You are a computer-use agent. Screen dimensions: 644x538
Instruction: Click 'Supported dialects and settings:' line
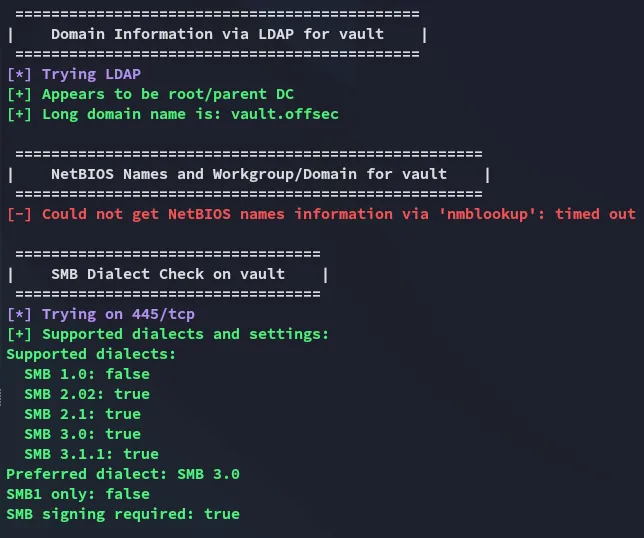tap(168, 334)
